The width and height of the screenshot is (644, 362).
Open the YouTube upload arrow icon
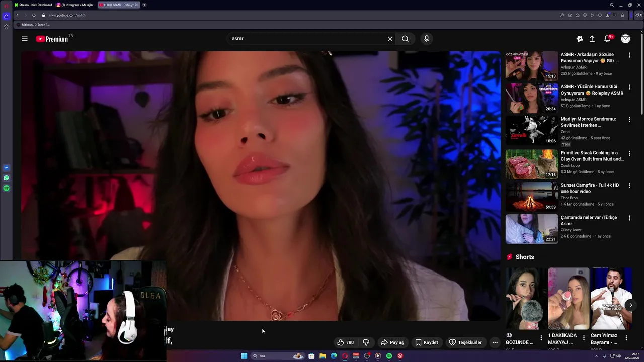[x=592, y=39]
